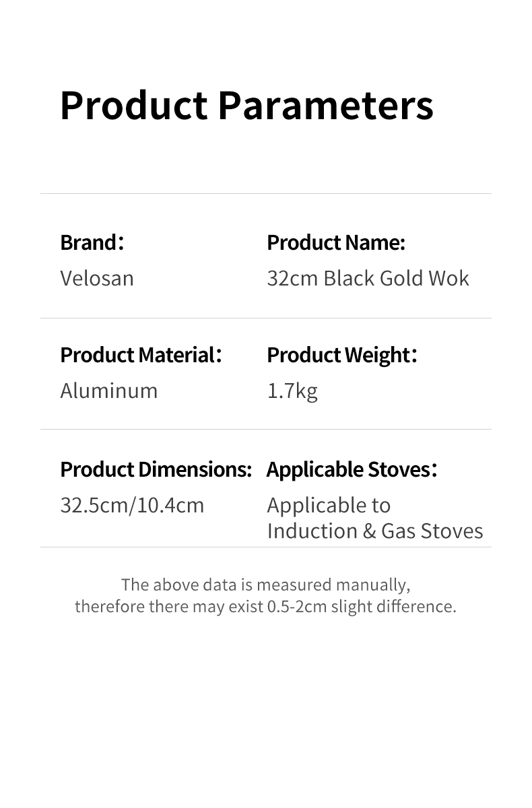
Task: Click the divider under the Dimensions row
Action: tap(266, 547)
